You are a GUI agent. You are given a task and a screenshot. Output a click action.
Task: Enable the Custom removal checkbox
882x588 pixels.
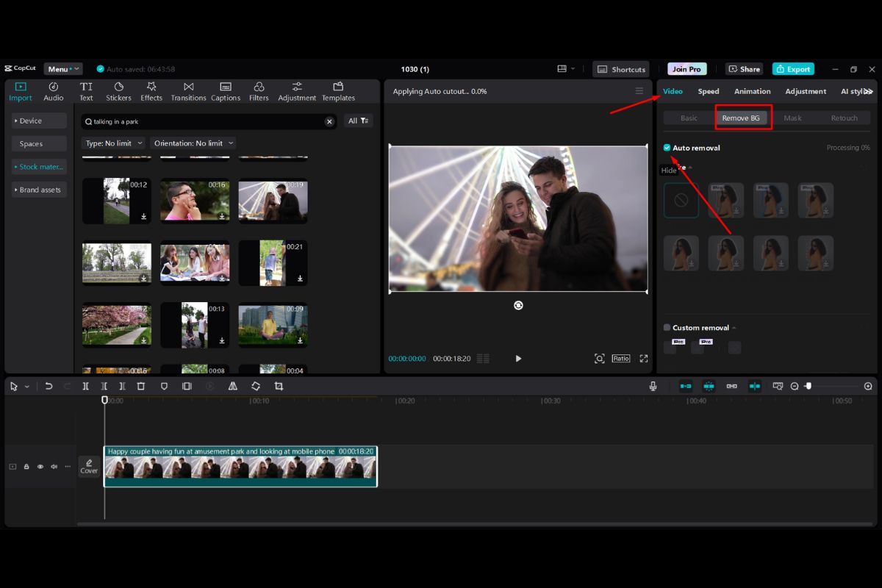click(x=667, y=328)
